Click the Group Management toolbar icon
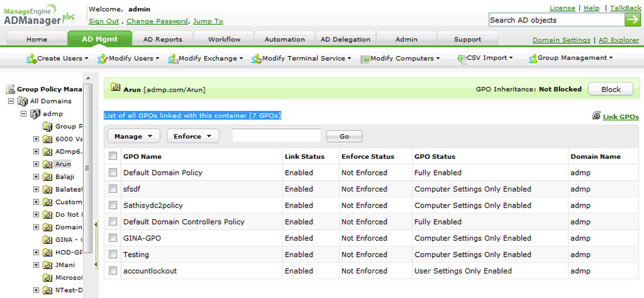This screenshot has width=644, height=298. click(x=533, y=59)
